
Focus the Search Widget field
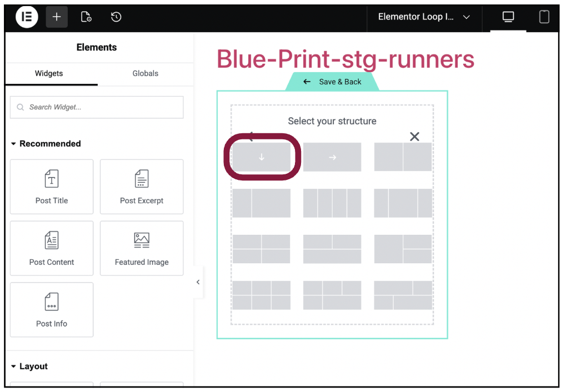pos(97,107)
